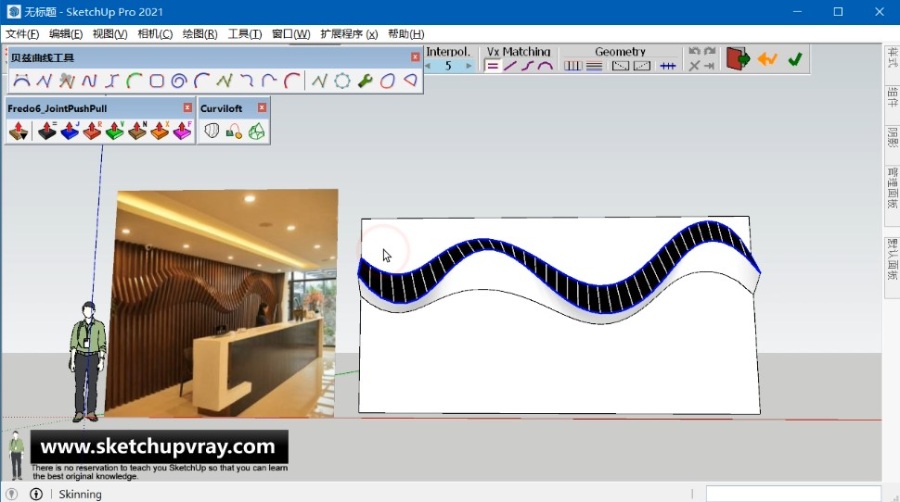
Task: Open the 扩展程序(x) menu
Action: tap(349, 34)
